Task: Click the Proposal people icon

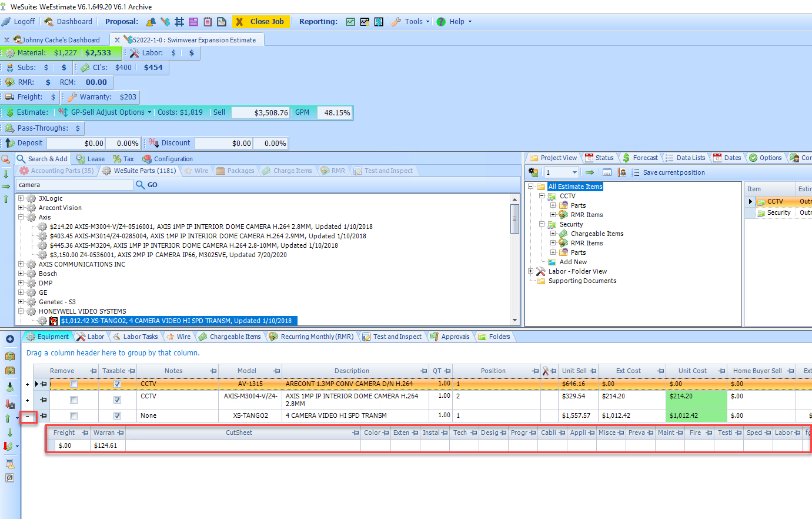Action: (x=151, y=22)
